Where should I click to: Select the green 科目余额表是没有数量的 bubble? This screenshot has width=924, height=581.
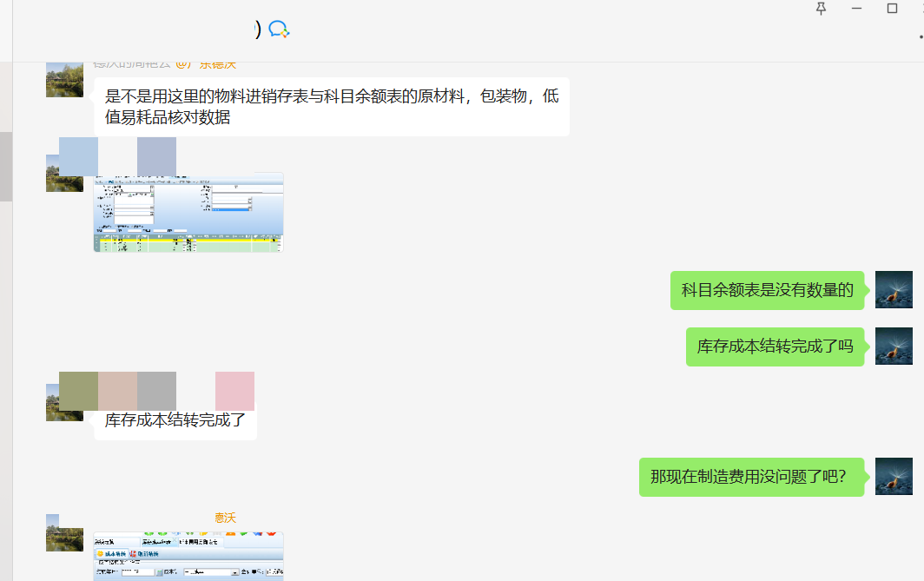(x=767, y=290)
